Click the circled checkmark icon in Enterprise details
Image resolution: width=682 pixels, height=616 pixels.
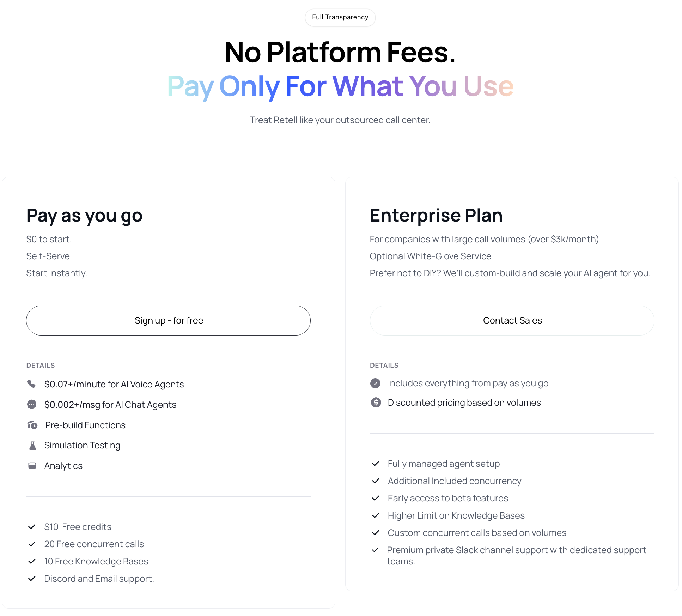tap(375, 383)
